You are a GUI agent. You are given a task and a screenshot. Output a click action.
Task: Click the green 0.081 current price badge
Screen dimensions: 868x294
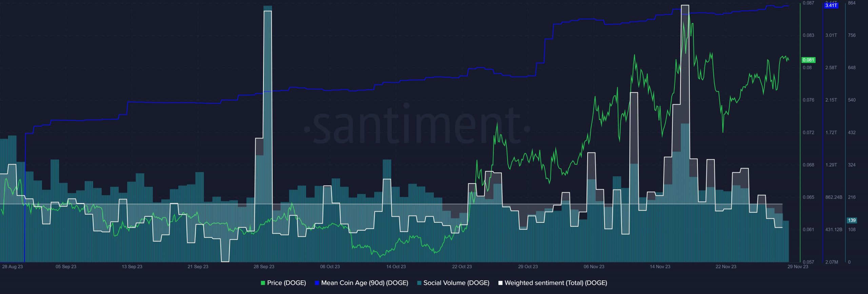(808, 60)
